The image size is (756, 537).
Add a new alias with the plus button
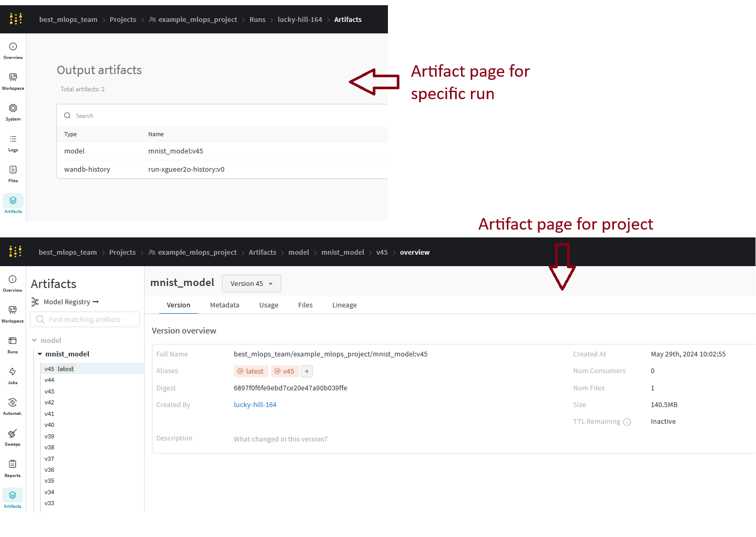point(307,372)
